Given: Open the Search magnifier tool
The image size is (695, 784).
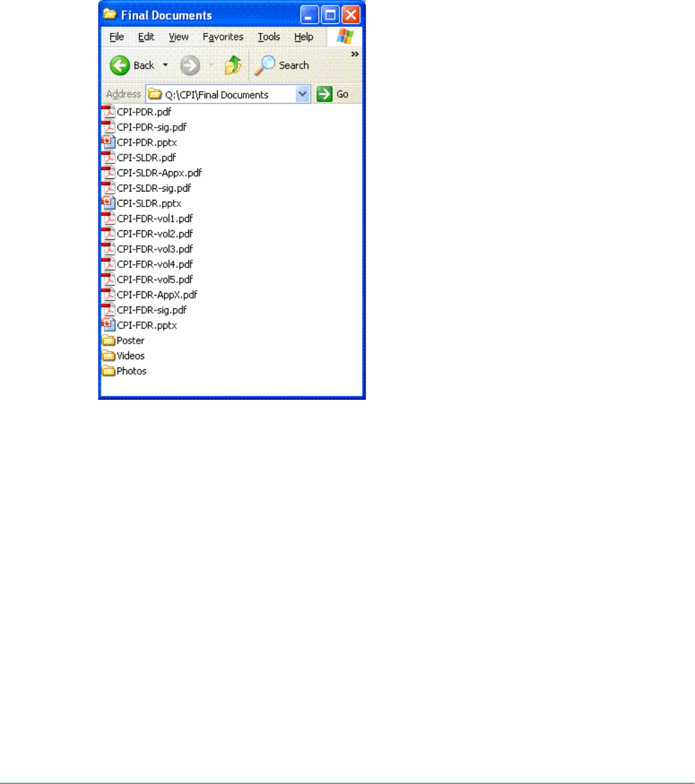Looking at the screenshot, I should pos(264,66).
